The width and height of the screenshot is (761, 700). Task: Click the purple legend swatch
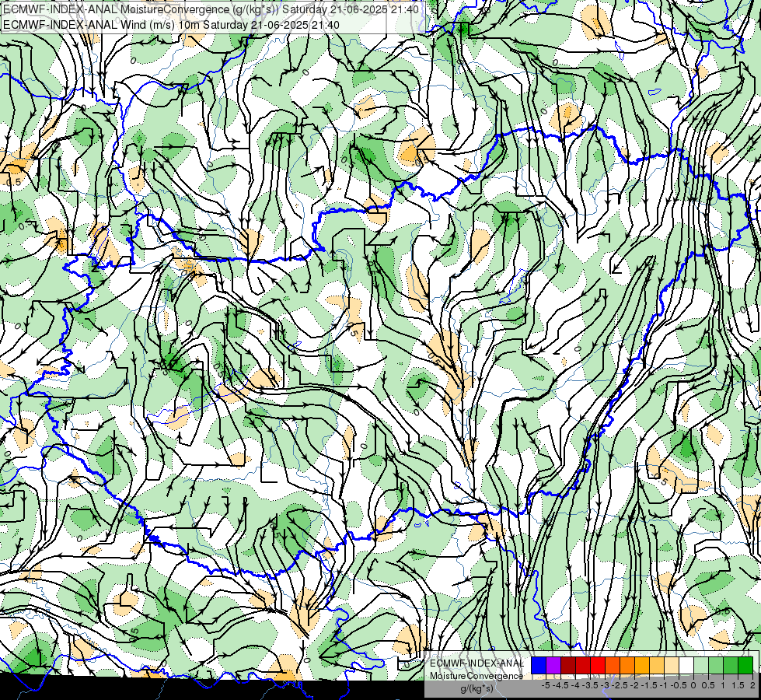click(x=553, y=665)
